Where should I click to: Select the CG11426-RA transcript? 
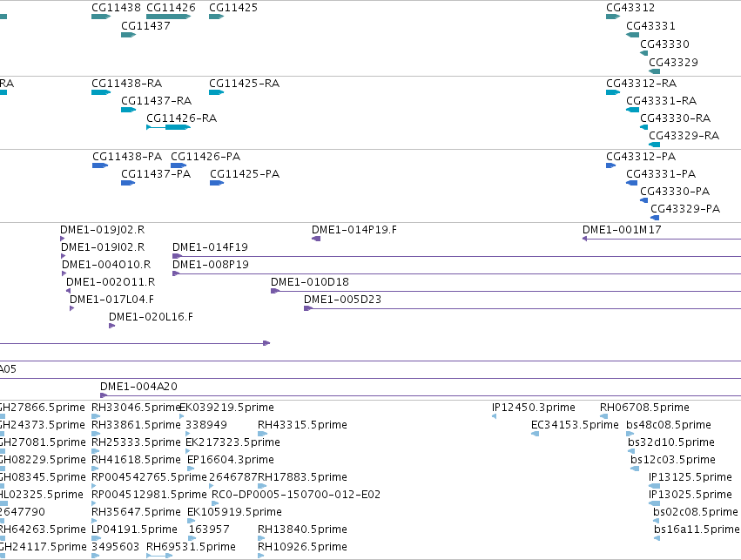tap(168, 127)
